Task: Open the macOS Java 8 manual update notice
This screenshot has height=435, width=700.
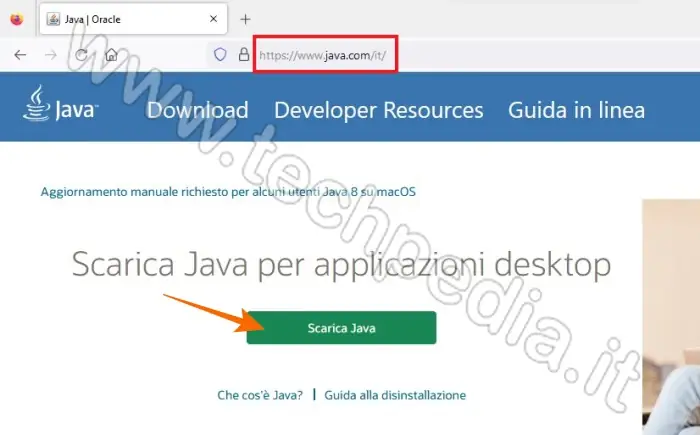Action: click(228, 192)
